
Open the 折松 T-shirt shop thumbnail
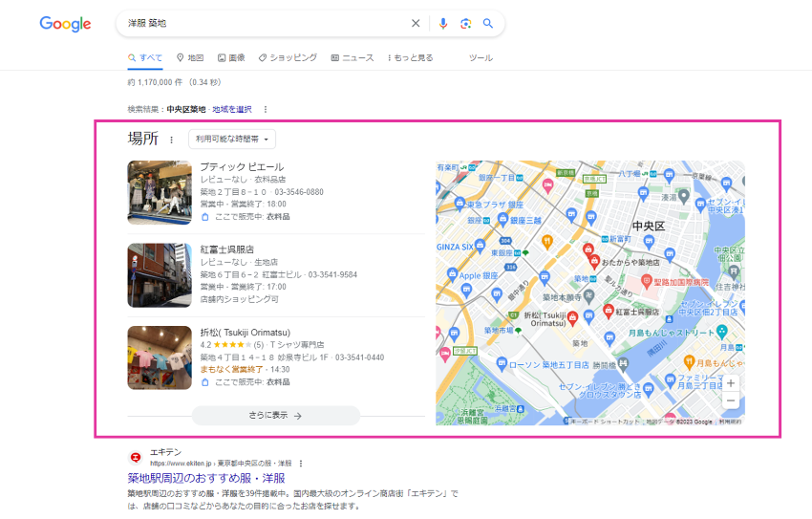[x=160, y=357]
